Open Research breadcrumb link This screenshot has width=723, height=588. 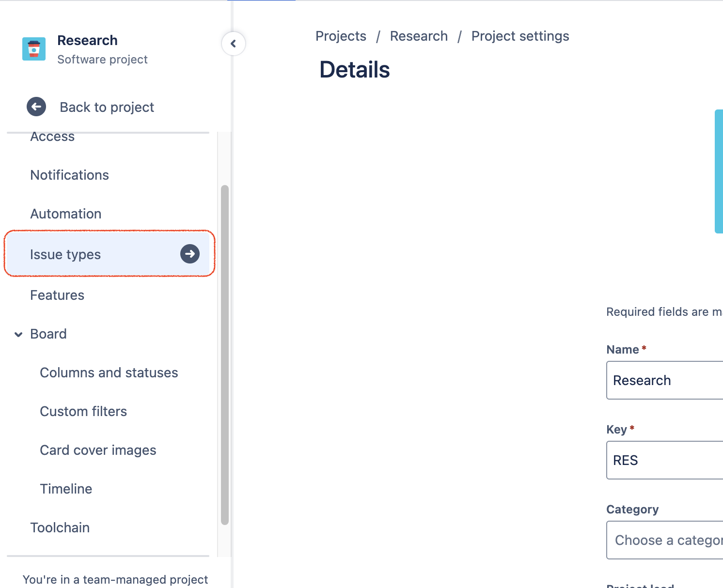click(419, 36)
